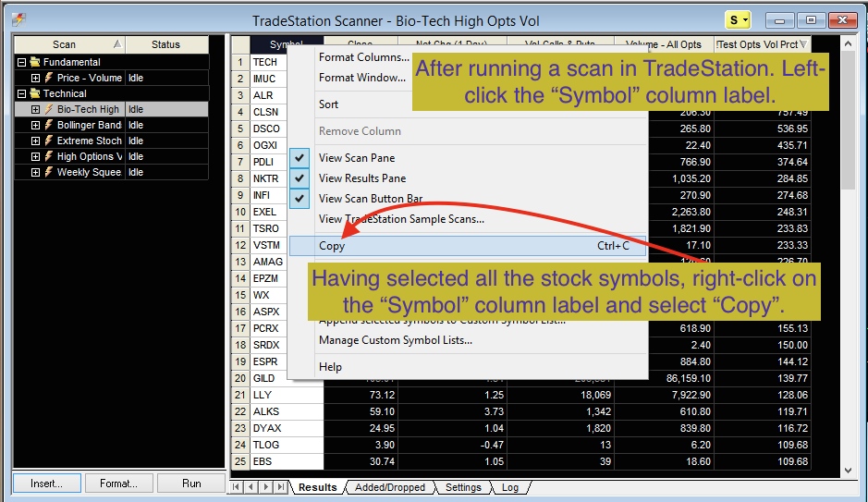Open Format Window... menu entry

[362, 78]
